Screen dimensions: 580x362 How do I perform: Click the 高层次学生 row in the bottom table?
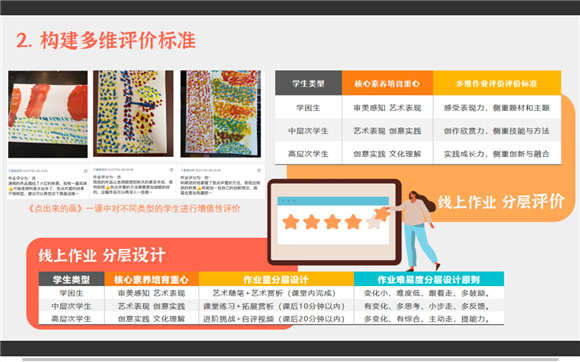271,318
